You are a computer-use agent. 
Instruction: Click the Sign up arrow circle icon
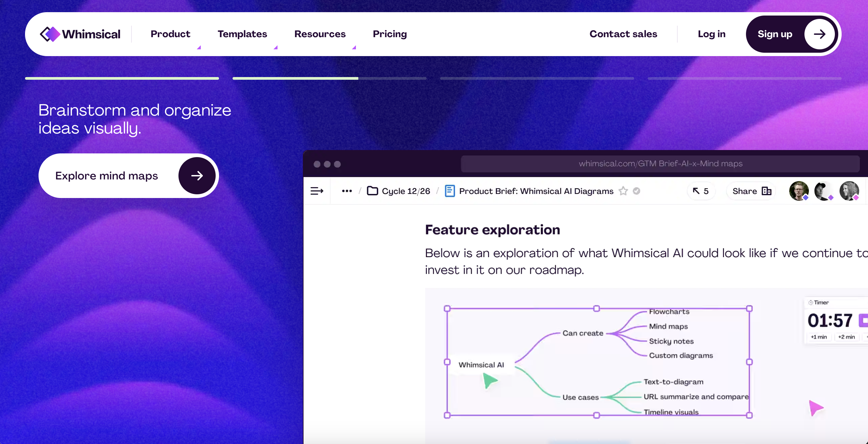[x=820, y=34]
